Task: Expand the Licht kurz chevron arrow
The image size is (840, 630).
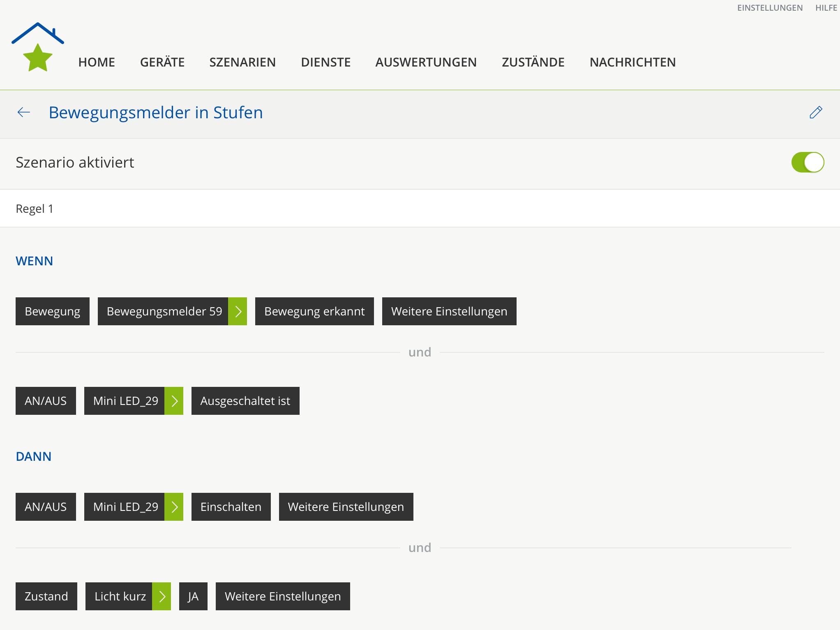Action: (162, 596)
